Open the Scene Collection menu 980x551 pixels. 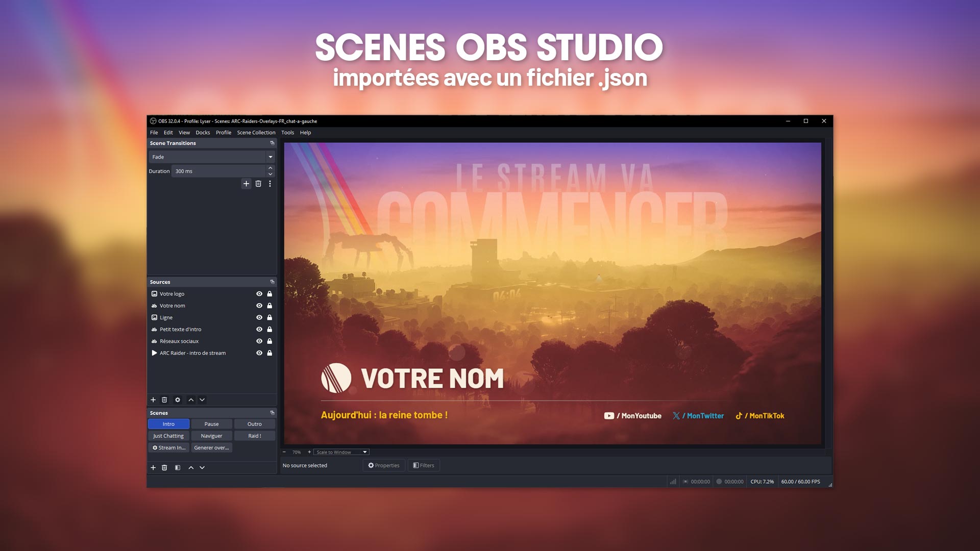click(x=256, y=133)
